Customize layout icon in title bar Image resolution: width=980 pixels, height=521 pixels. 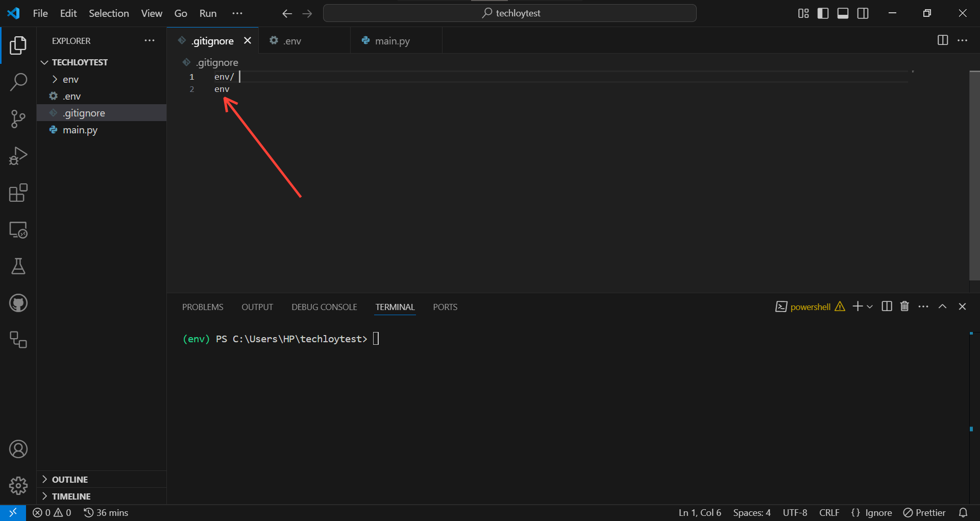click(x=803, y=13)
